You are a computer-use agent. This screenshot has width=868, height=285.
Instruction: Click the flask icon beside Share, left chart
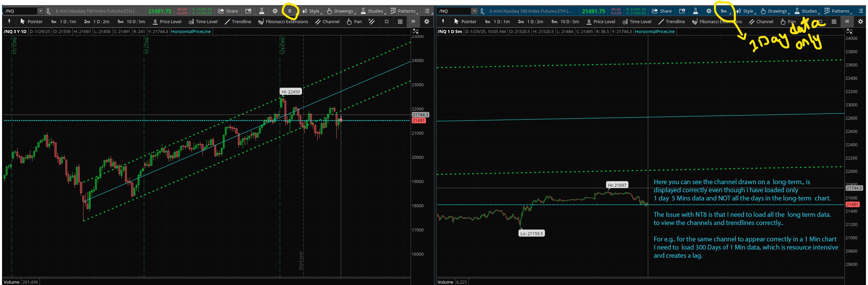[x=262, y=11]
